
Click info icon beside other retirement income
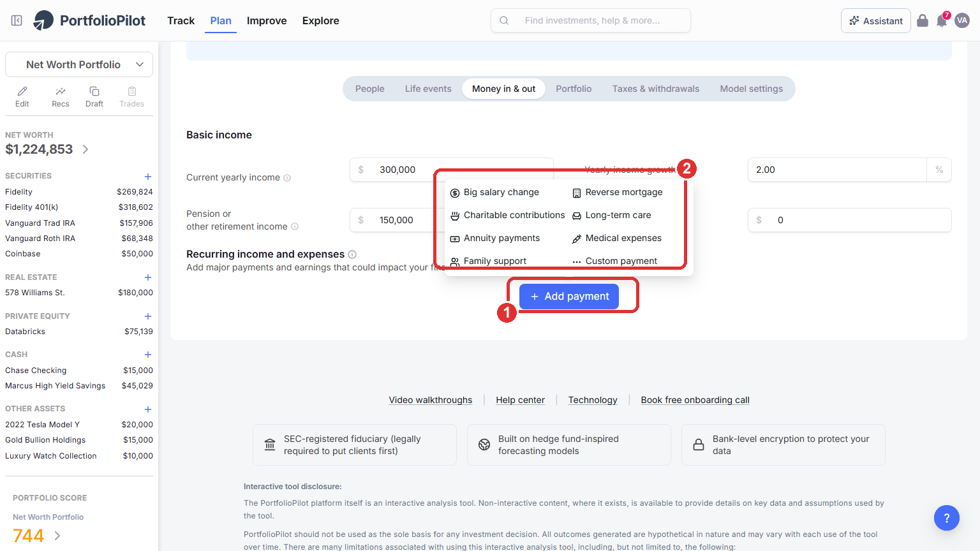click(295, 226)
